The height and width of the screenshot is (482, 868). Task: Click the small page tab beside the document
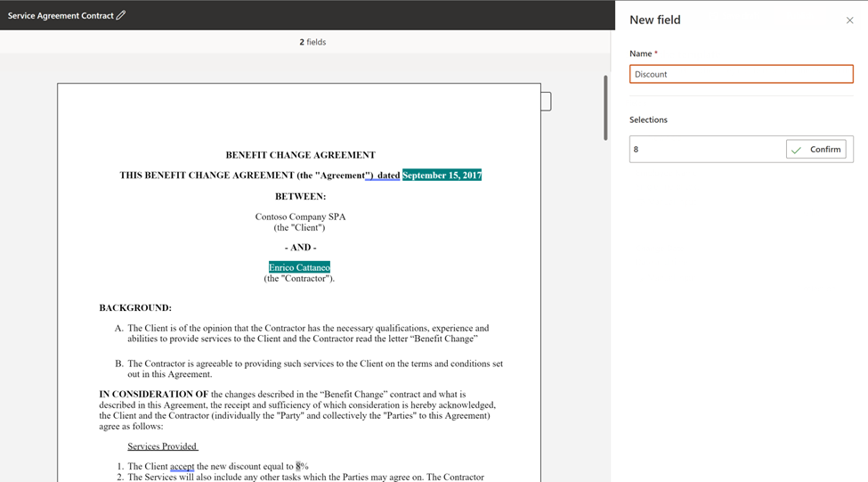point(546,102)
